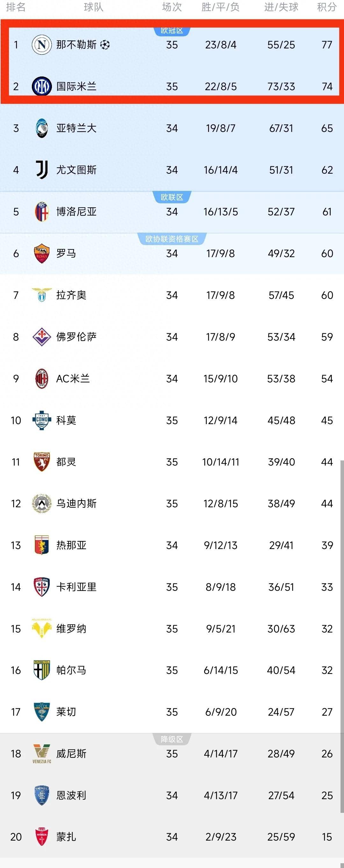Open the AC Milan badge
Viewport: 344px width, 868px height.
tap(41, 379)
